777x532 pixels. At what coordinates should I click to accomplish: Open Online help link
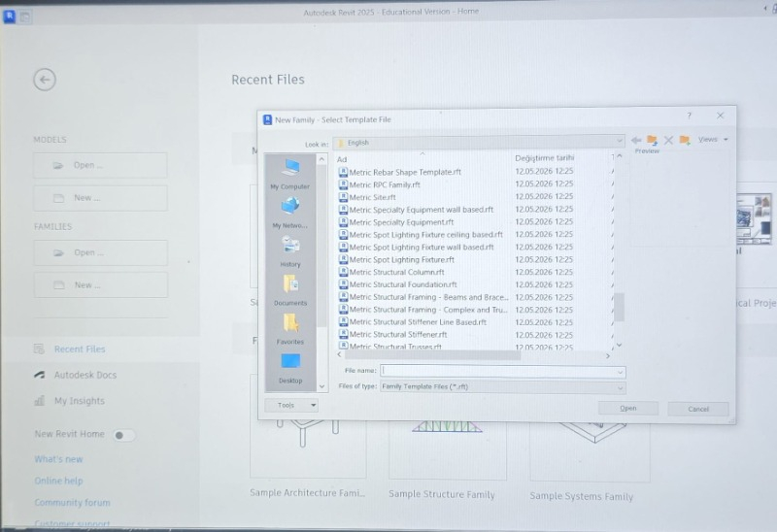(58, 481)
